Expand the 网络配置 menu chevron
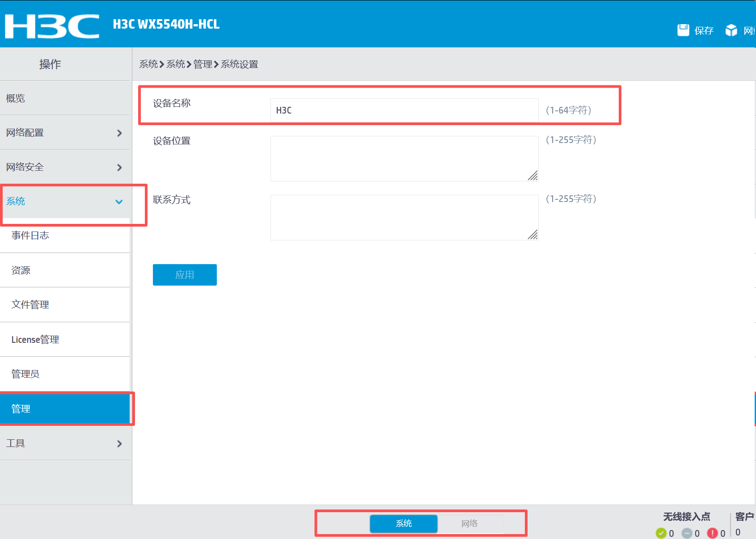The height and width of the screenshot is (539, 756). point(119,133)
